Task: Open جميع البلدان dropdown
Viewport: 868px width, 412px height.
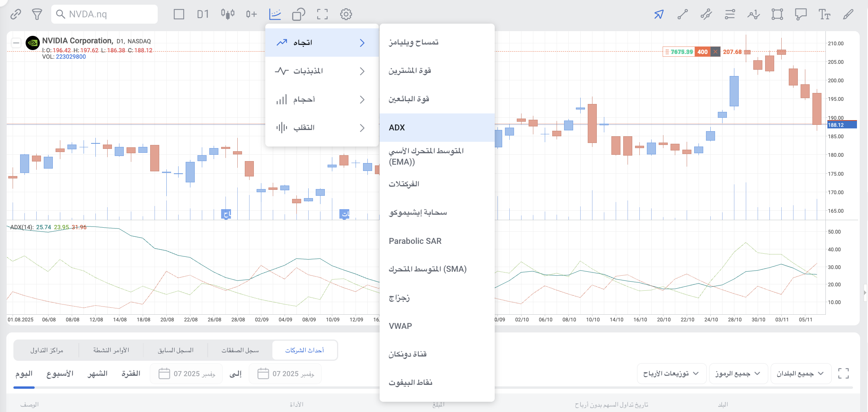Action: point(801,373)
